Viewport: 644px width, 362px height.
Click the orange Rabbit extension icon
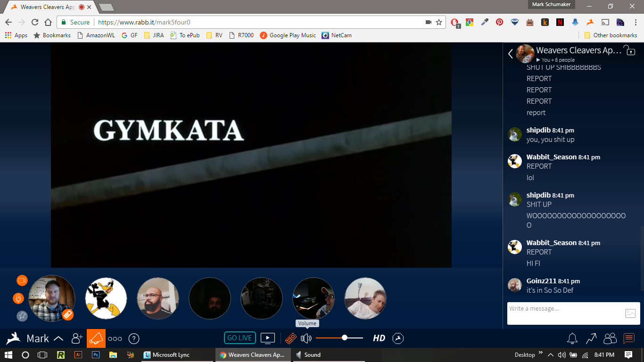(x=590, y=22)
